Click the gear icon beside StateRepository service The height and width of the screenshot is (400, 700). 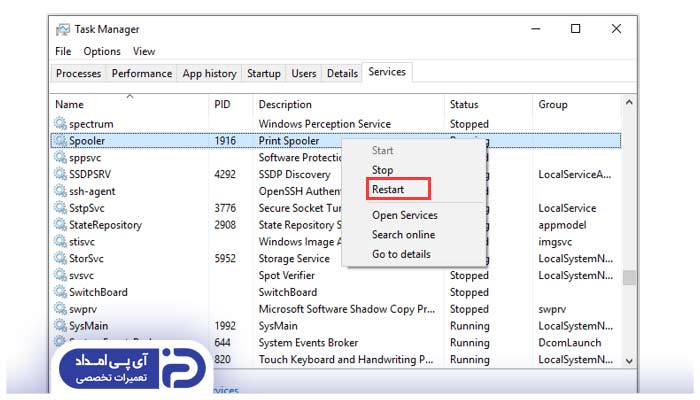60,224
